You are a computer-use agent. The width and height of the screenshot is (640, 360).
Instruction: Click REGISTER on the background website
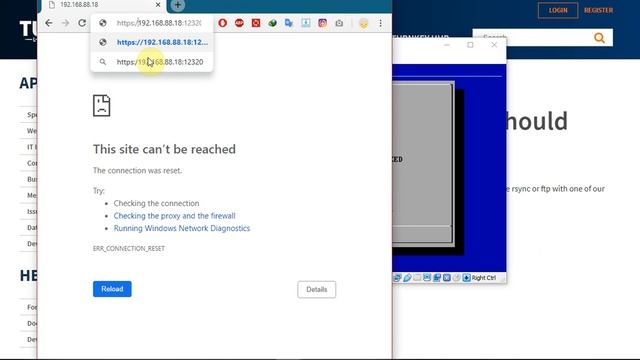(x=598, y=10)
